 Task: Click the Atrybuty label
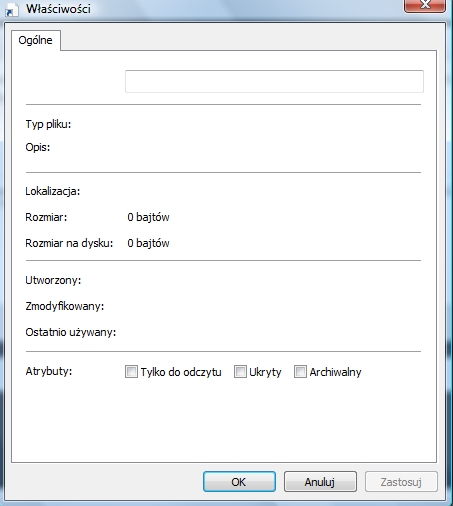49,371
